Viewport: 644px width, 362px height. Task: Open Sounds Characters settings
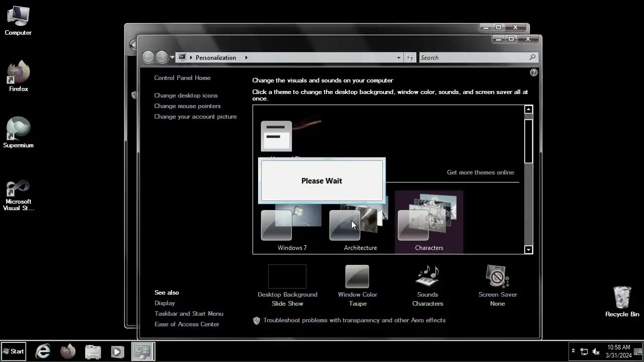[428, 286]
